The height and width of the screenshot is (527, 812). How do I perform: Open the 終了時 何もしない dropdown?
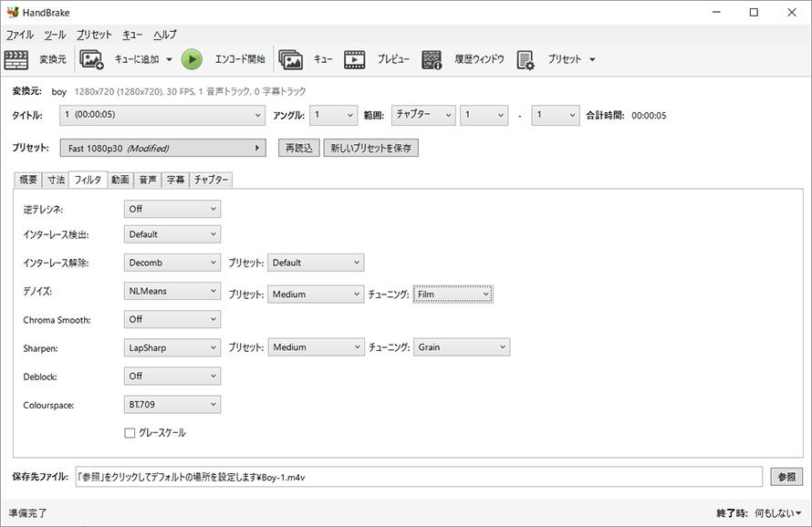(x=777, y=513)
